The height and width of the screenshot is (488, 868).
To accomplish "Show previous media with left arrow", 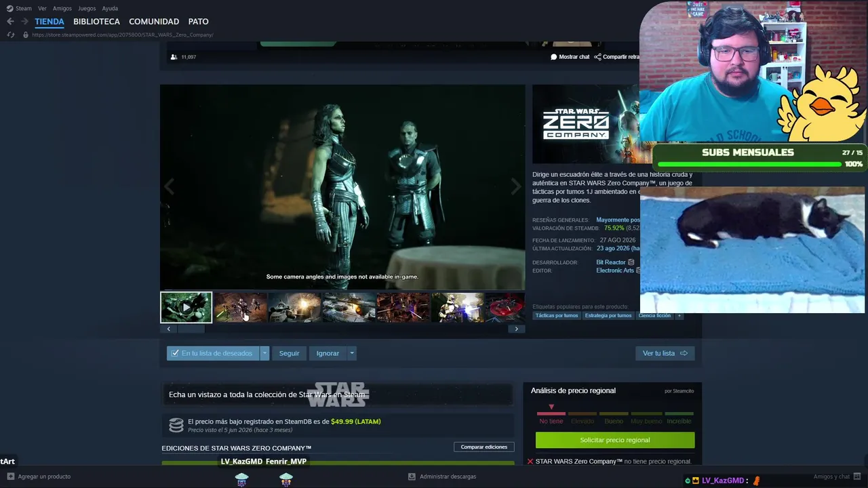I will coord(169,186).
